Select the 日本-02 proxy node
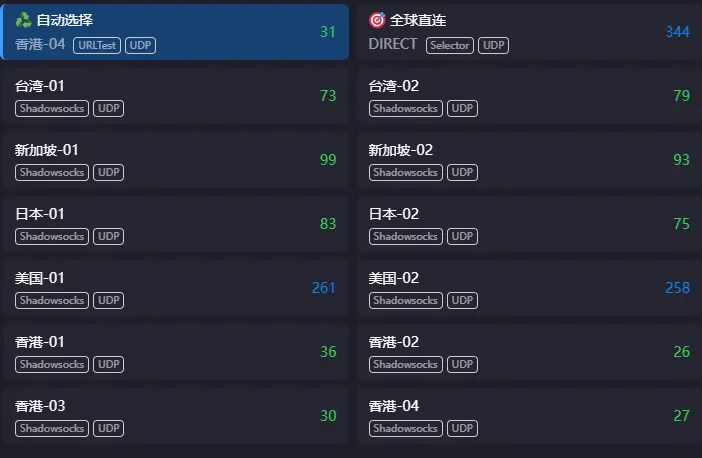The image size is (702, 458). (528, 224)
